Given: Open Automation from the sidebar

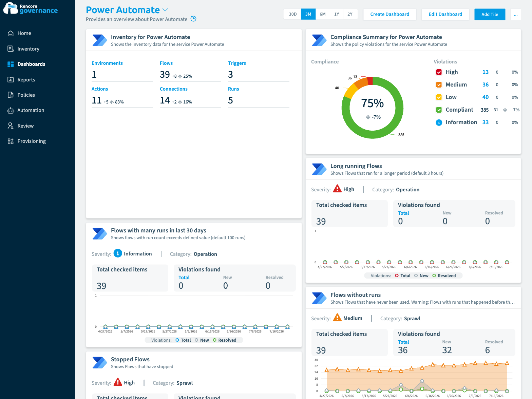Looking at the screenshot, I should click(31, 110).
